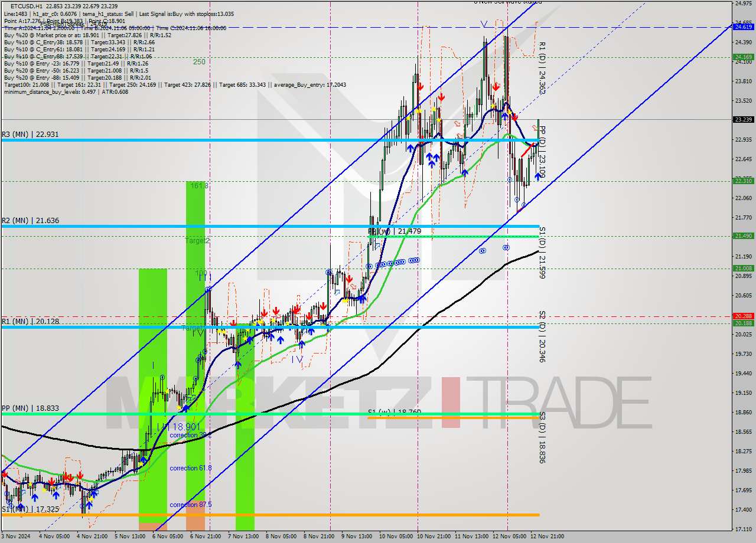Click the 5 Nov 13:00 time label
This screenshot has width=756, height=543.
click(129, 537)
